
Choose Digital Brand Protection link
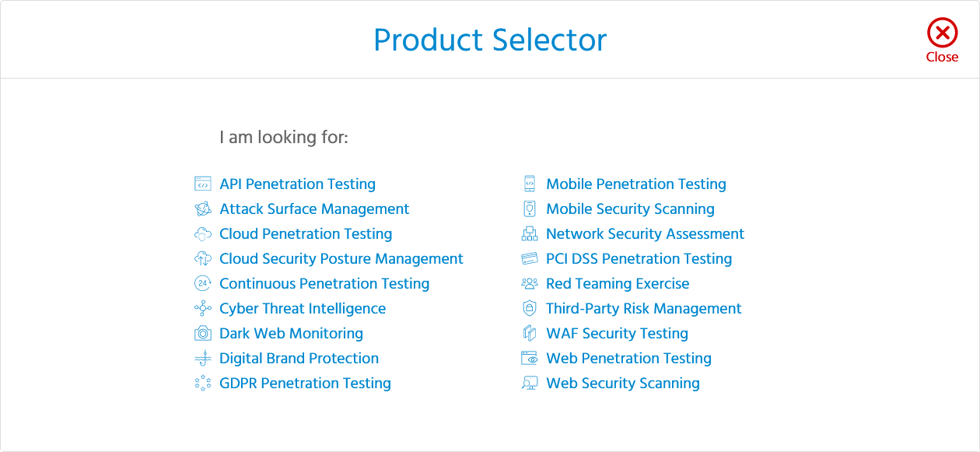299,359
